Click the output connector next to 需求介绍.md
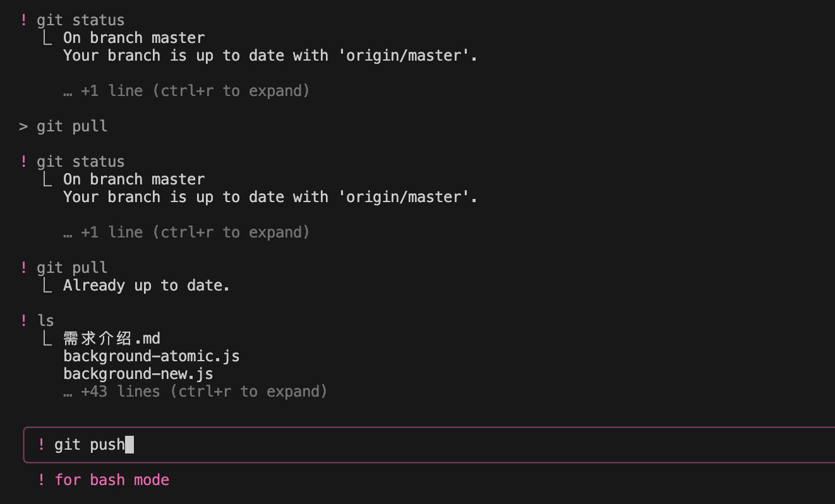The image size is (835, 504). 47,339
